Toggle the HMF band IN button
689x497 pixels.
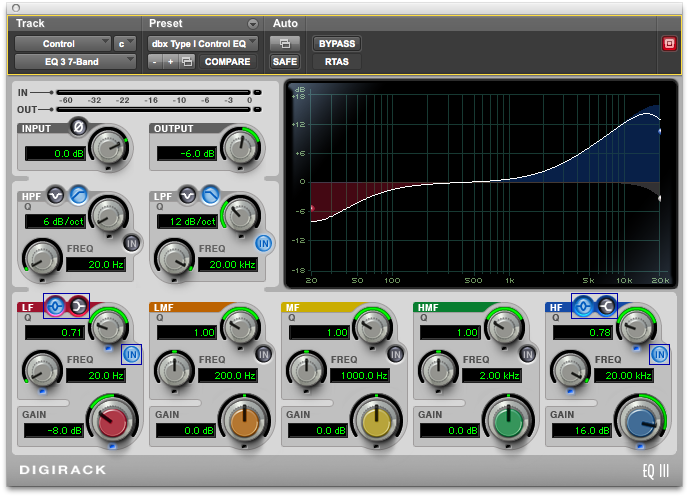(527, 354)
